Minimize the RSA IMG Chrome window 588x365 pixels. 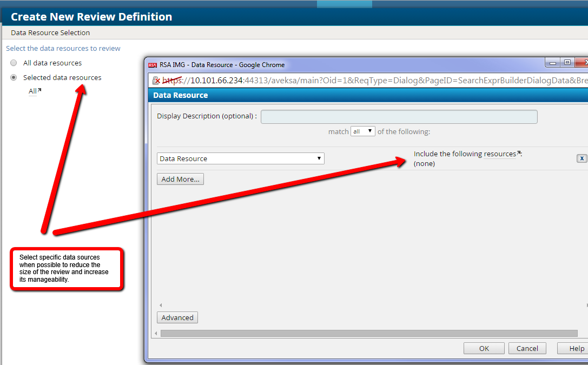(552, 63)
